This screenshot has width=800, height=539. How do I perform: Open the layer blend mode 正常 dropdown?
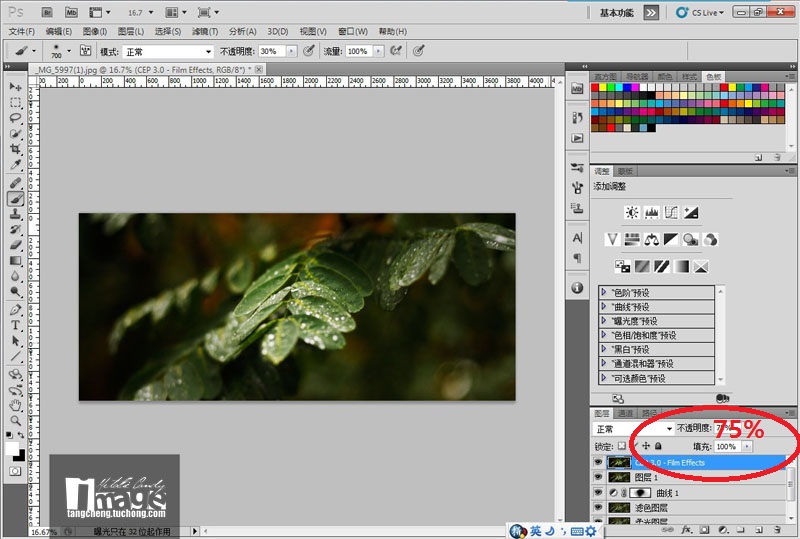pos(634,429)
